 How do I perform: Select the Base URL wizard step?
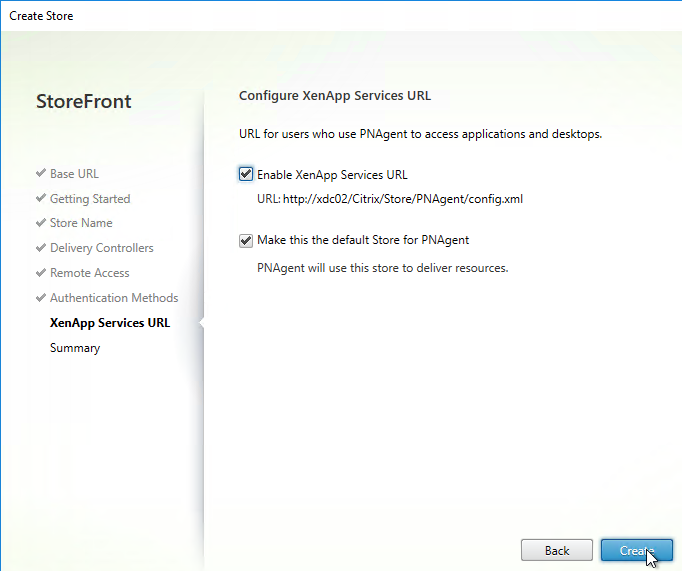coord(74,174)
